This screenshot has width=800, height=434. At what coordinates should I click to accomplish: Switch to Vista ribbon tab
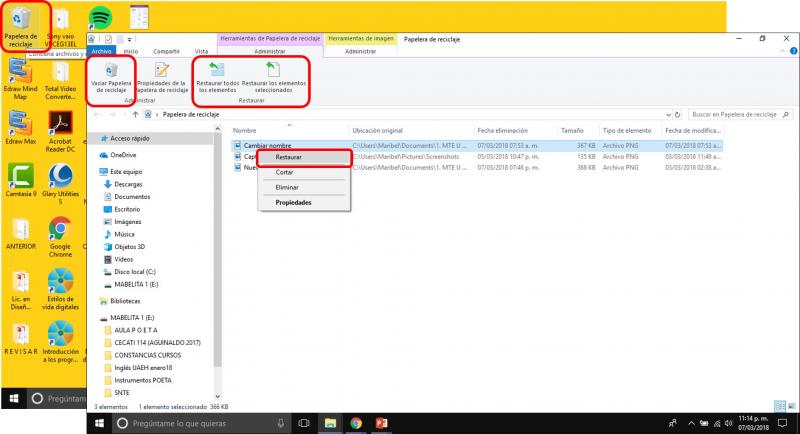click(x=202, y=52)
